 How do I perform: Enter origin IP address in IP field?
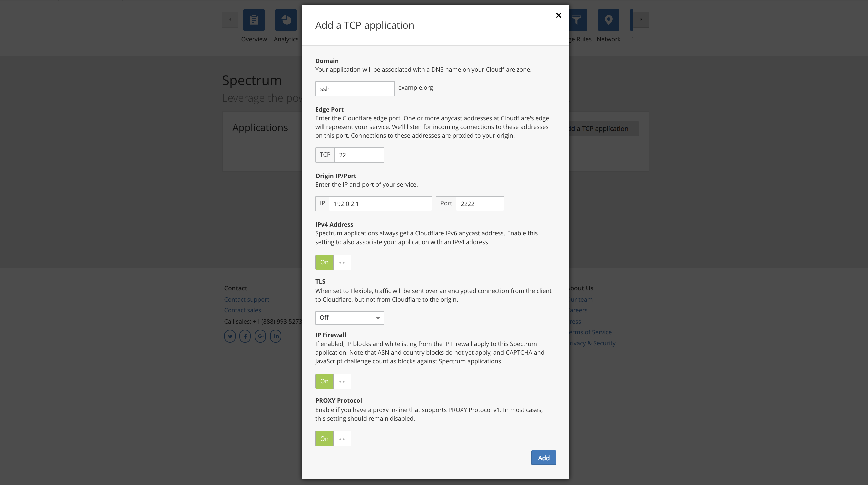pos(380,203)
